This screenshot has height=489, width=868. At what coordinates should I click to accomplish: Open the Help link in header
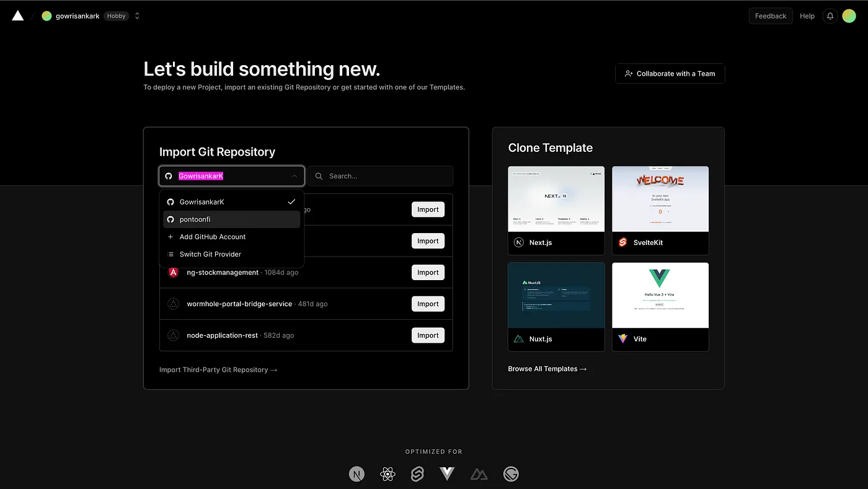[x=807, y=16]
